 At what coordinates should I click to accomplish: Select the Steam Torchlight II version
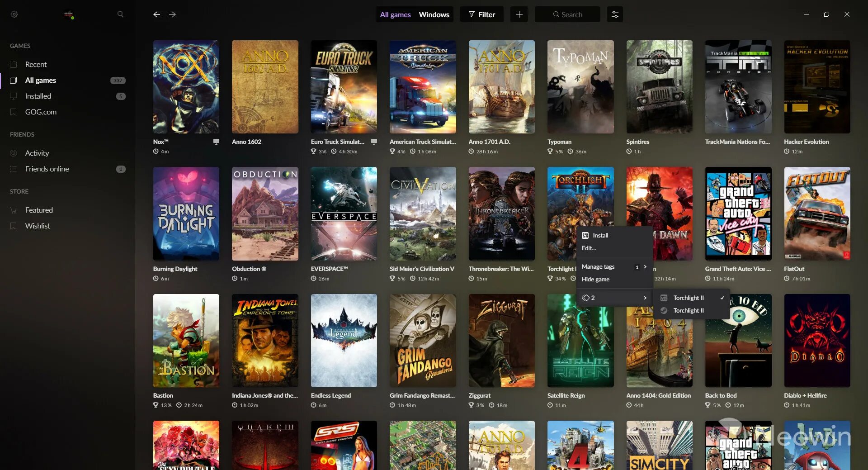click(x=692, y=310)
